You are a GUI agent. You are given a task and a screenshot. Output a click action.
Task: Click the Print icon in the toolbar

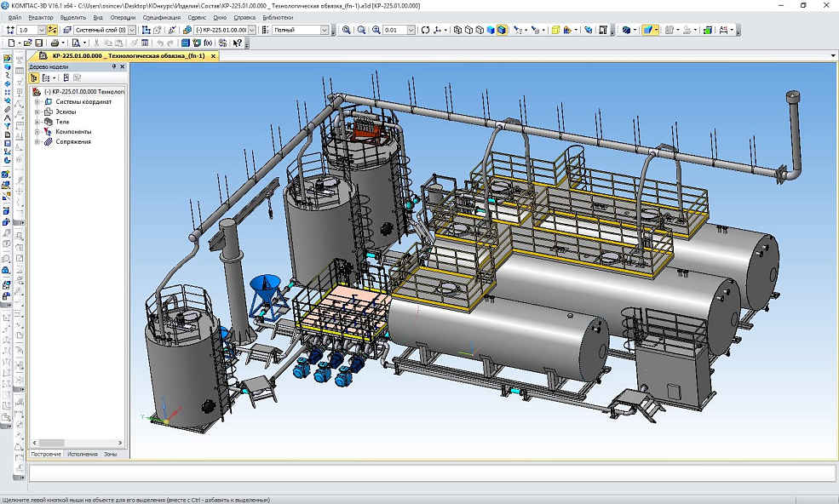tap(55, 43)
